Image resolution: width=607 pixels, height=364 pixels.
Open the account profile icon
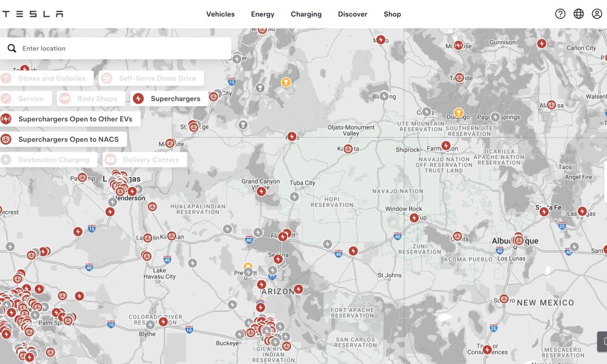(x=597, y=14)
